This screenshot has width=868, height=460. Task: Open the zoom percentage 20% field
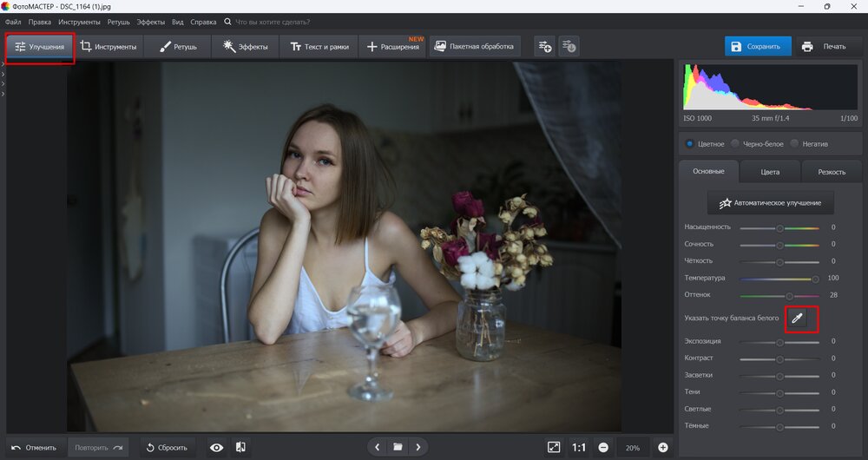[633, 447]
